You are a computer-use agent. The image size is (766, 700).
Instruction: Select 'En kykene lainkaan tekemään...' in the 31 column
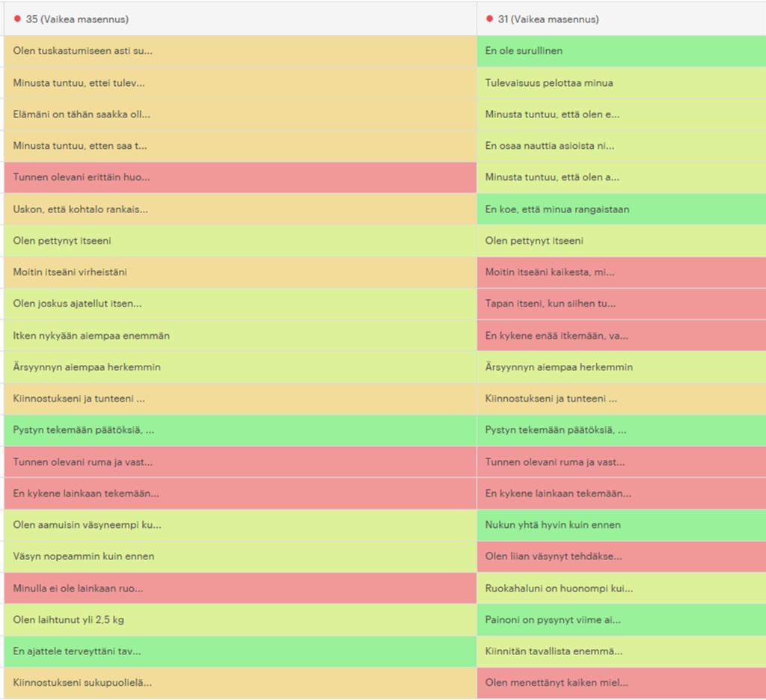622,494
